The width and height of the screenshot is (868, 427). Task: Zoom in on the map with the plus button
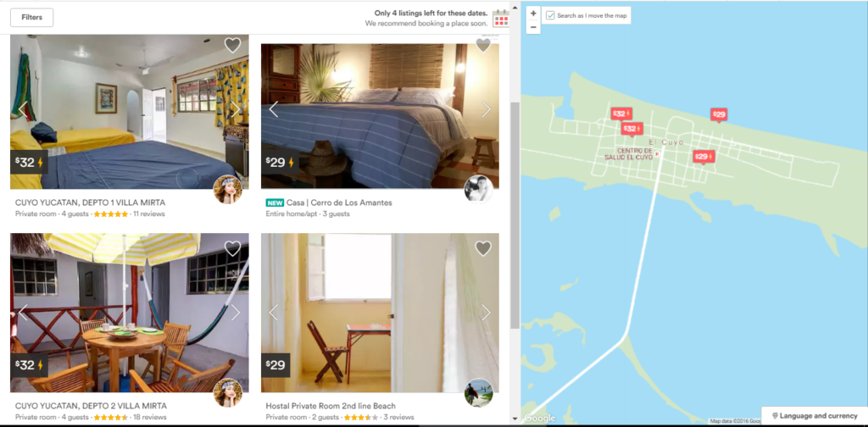point(533,14)
